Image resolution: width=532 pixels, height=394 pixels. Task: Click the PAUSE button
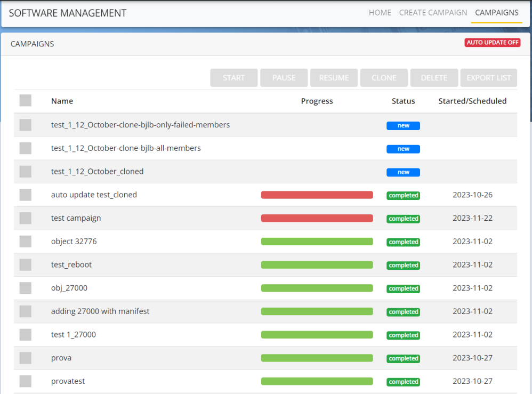284,78
